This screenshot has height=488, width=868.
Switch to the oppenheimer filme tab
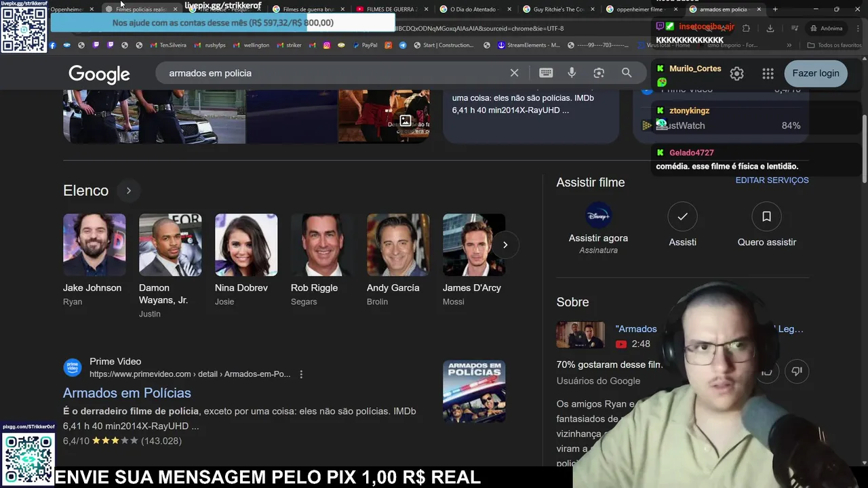(641, 9)
